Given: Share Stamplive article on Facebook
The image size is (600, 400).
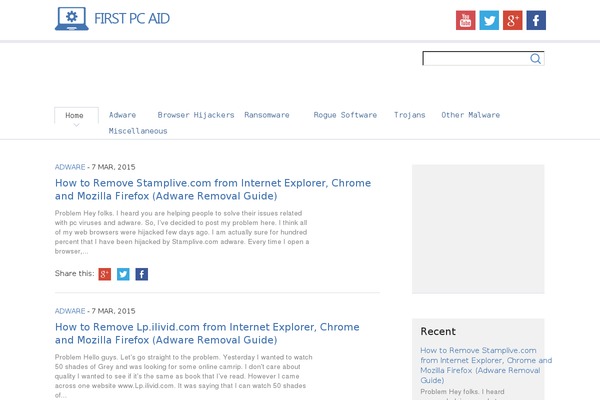Looking at the screenshot, I should point(142,274).
